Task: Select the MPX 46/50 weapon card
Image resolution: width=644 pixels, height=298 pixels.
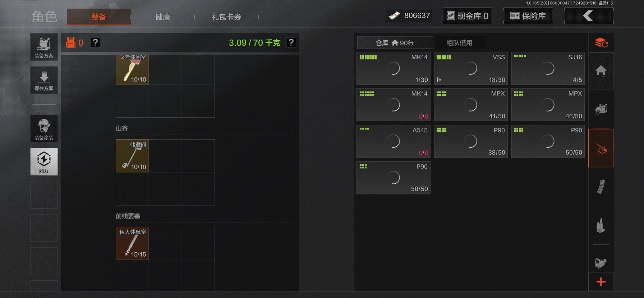Action: [x=548, y=105]
